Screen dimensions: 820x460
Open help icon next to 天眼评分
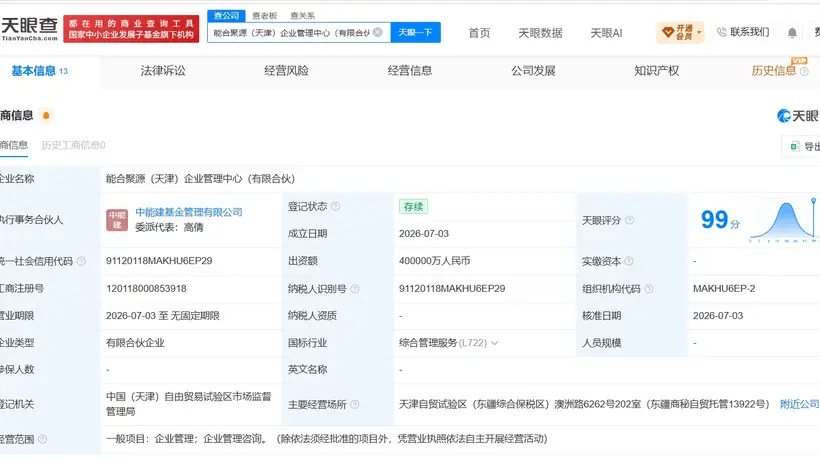tap(630, 221)
